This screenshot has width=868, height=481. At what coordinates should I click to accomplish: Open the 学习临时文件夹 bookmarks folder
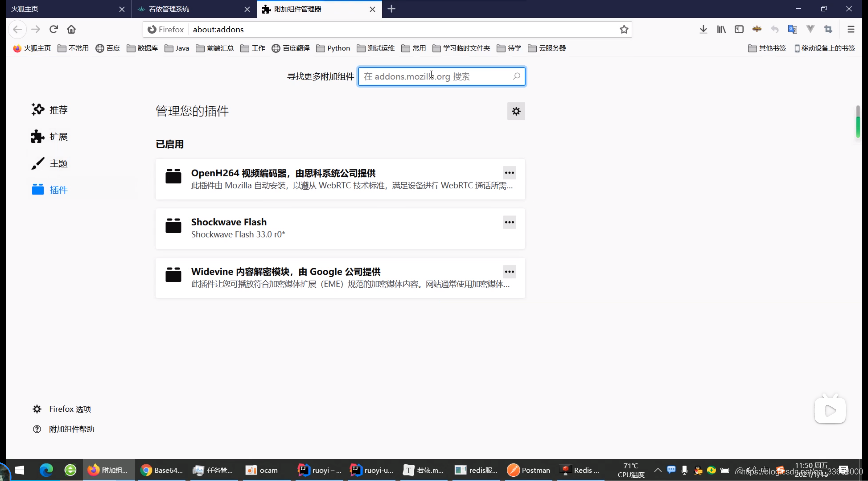(461, 48)
